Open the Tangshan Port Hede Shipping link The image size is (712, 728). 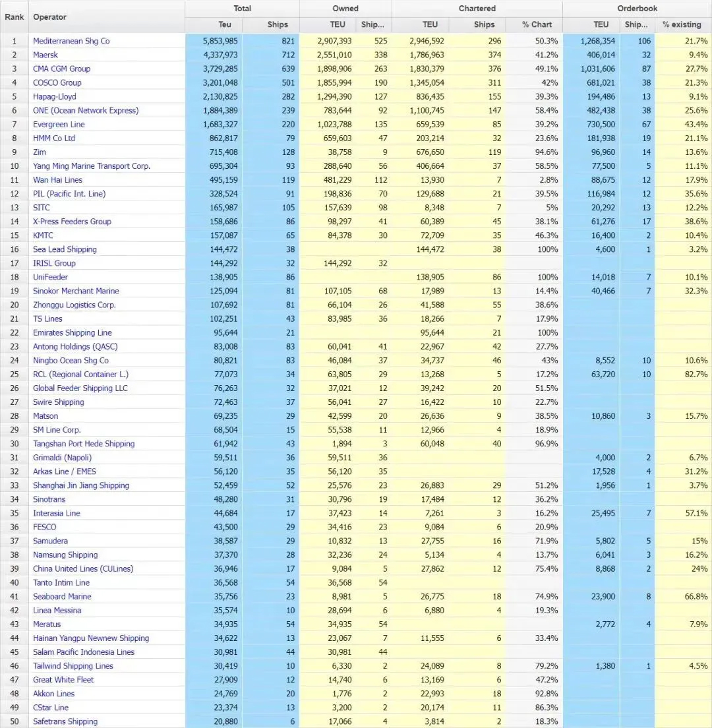(84, 444)
